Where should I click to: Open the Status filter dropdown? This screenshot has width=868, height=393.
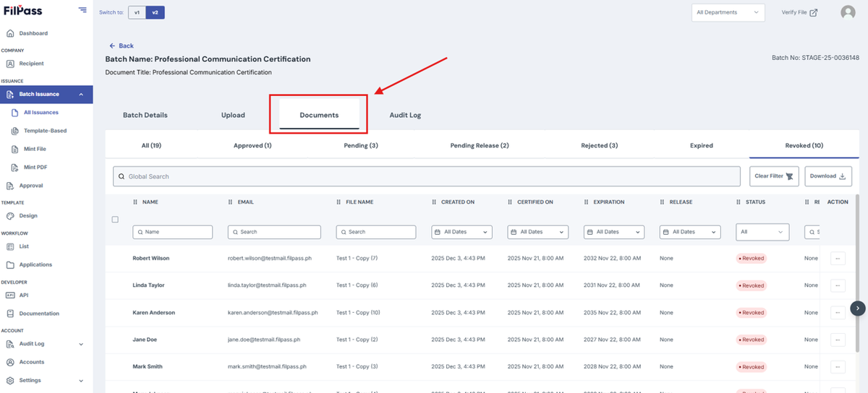[762, 232]
